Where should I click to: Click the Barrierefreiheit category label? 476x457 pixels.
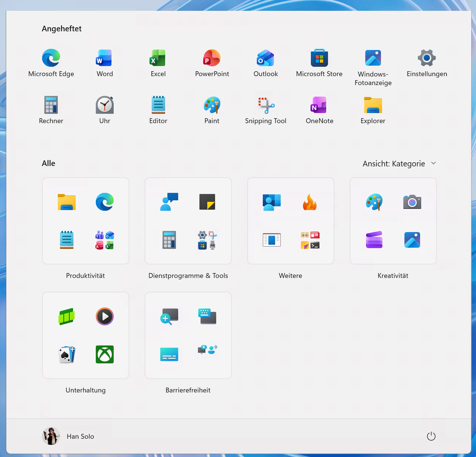[188, 390]
